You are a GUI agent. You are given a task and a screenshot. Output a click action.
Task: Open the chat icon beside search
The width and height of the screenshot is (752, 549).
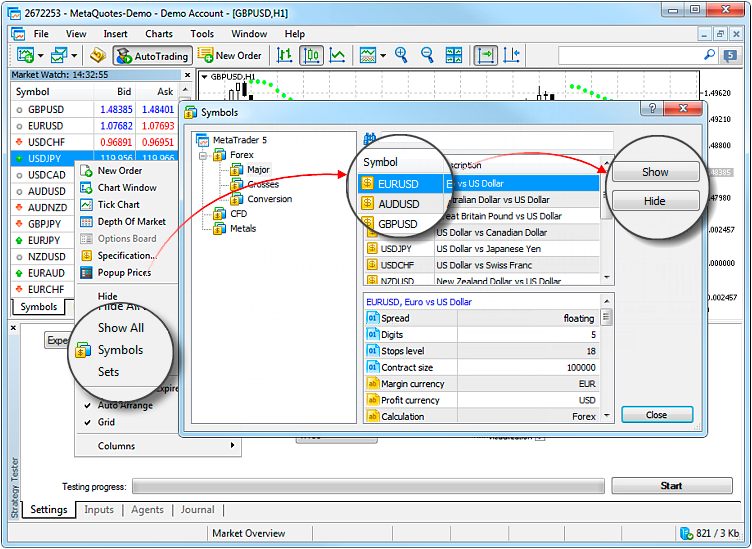[x=730, y=56]
